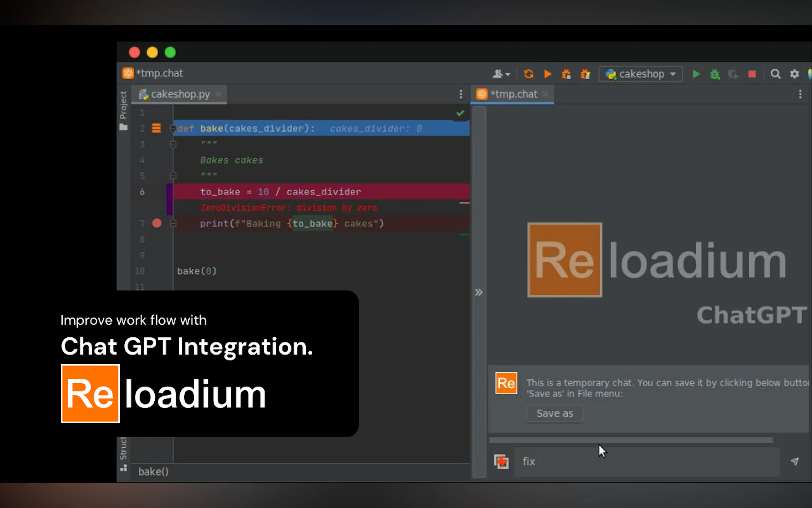
Task: Start the green Debug bug icon
Action: click(x=715, y=74)
